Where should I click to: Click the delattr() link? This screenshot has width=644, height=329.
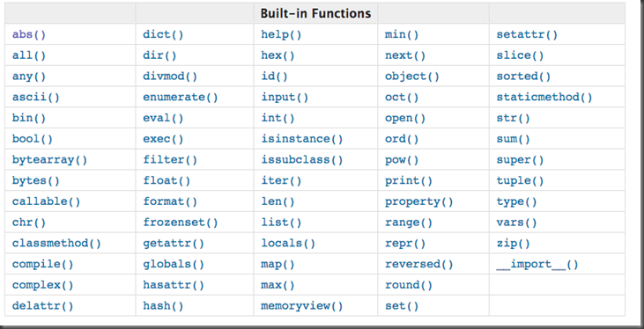tap(42, 306)
